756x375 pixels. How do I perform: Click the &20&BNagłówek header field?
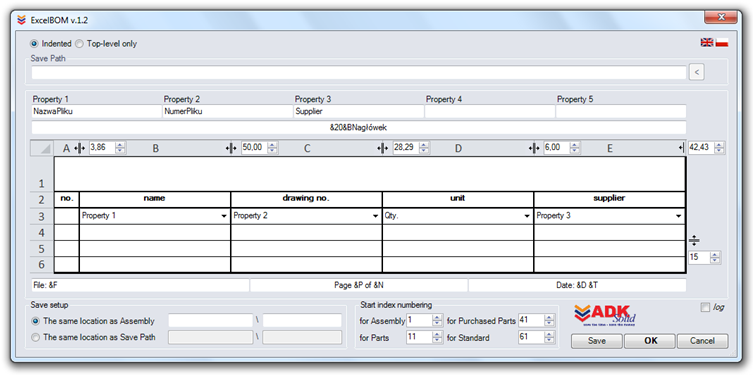pyautogui.click(x=359, y=128)
